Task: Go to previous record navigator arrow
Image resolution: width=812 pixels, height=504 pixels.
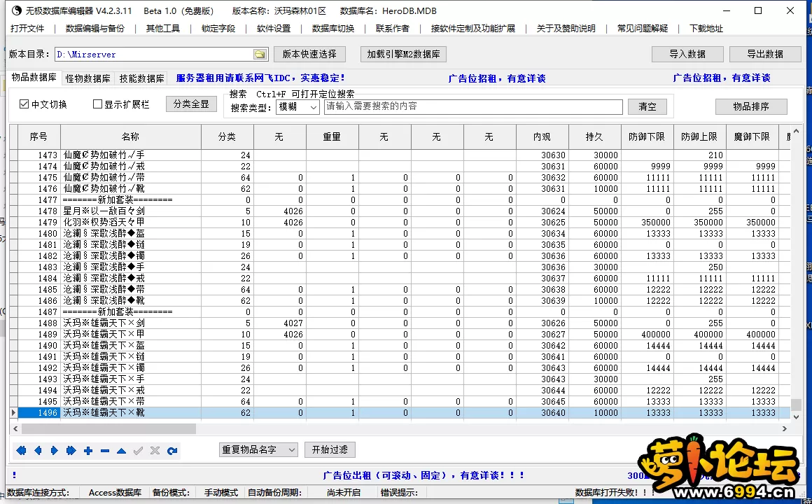Action: (38, 451)
